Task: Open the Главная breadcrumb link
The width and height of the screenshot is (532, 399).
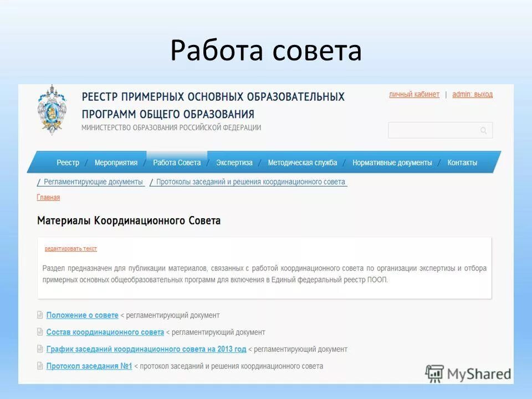Action: coord(49,197)
